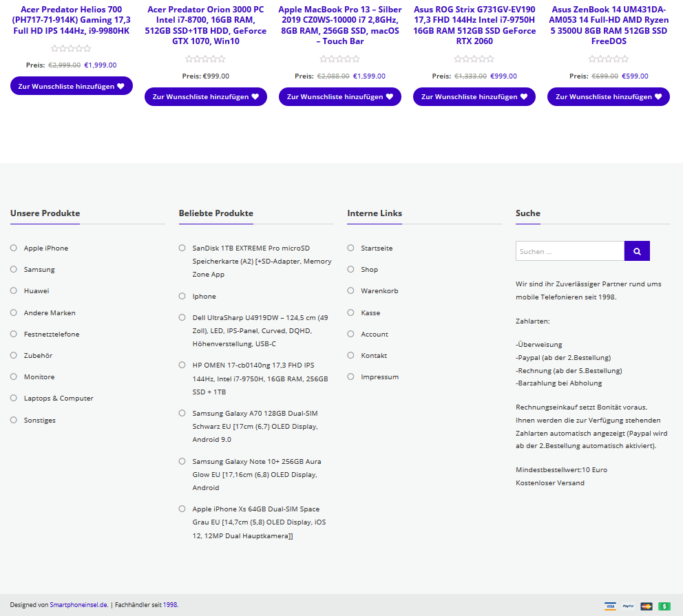
Task: Open the SanDisk 1TB EXTREME Pro microSD product
Action: pos(262,262)
